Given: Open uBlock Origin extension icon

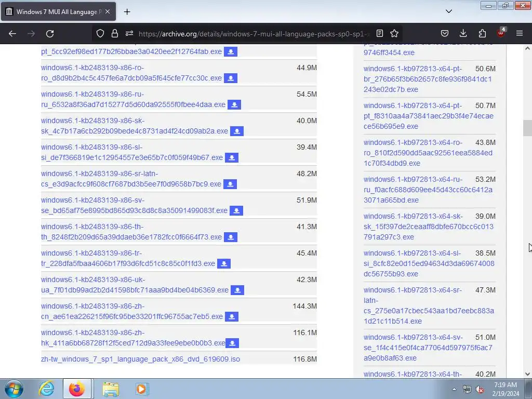Looking at the screenshot, I should [x=501, y=33].
